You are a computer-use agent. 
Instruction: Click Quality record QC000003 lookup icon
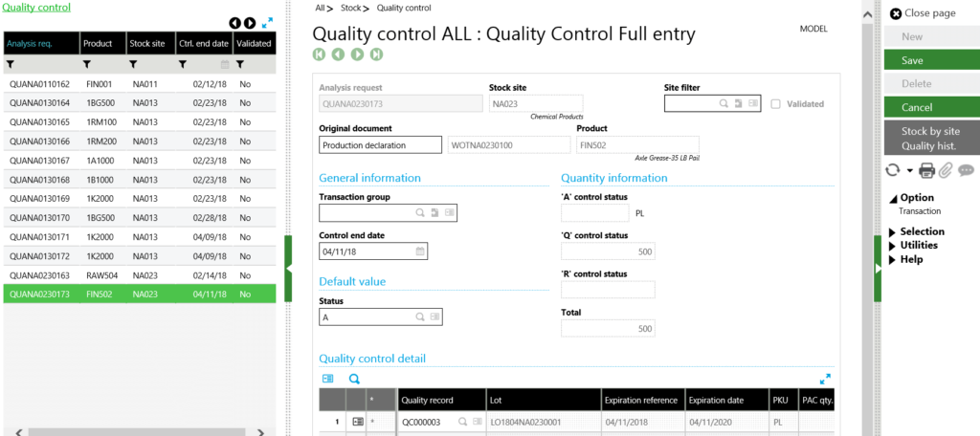tap(462, 423)
